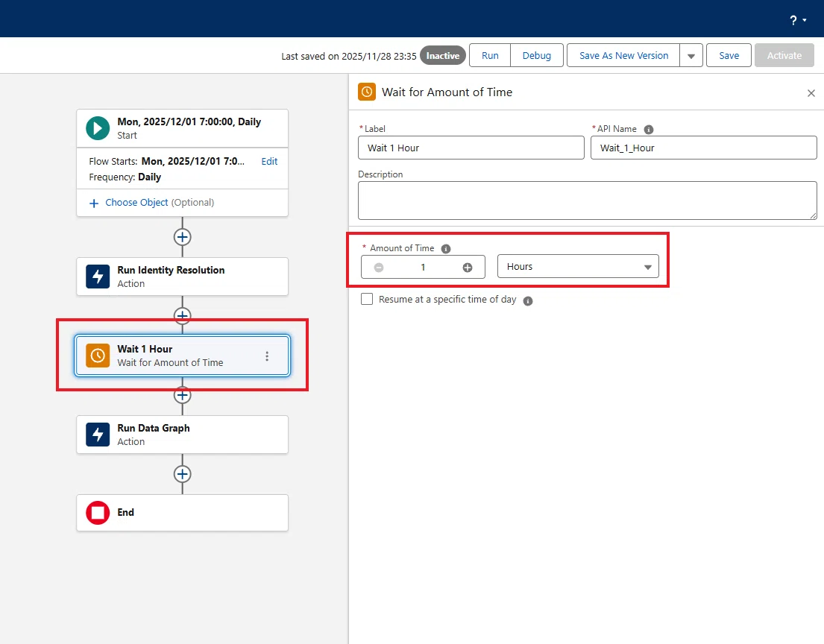Enable Resume at a specific time of day
This screenshot has height=644, width=824.
(367, 299)
